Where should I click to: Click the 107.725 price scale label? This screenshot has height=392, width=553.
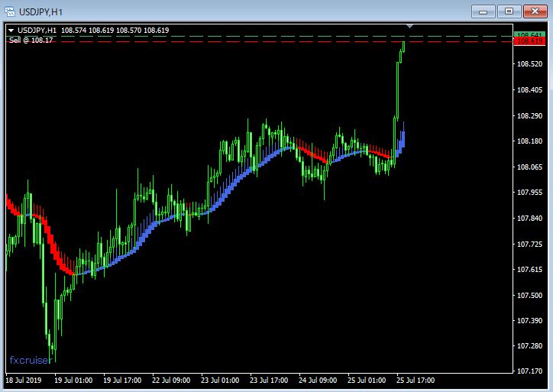click(x=529, y=245)
